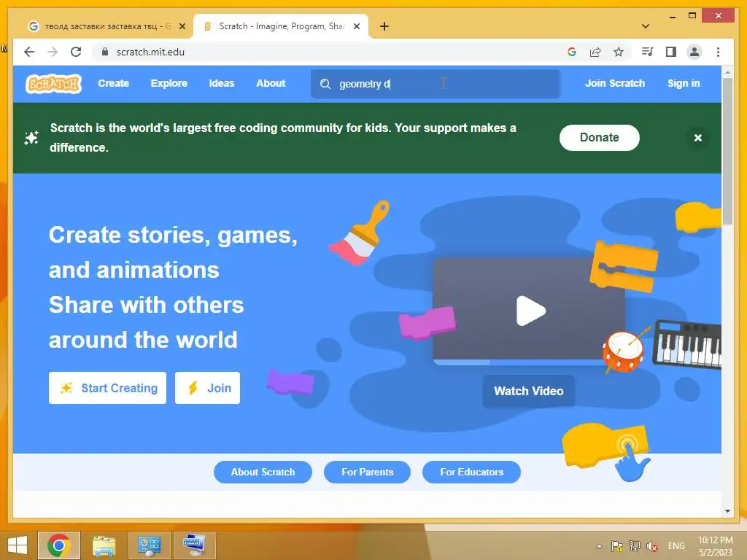This screenshot has height=560, width=747.
Task: Open the Create menu item
Action: pos(113,83)
